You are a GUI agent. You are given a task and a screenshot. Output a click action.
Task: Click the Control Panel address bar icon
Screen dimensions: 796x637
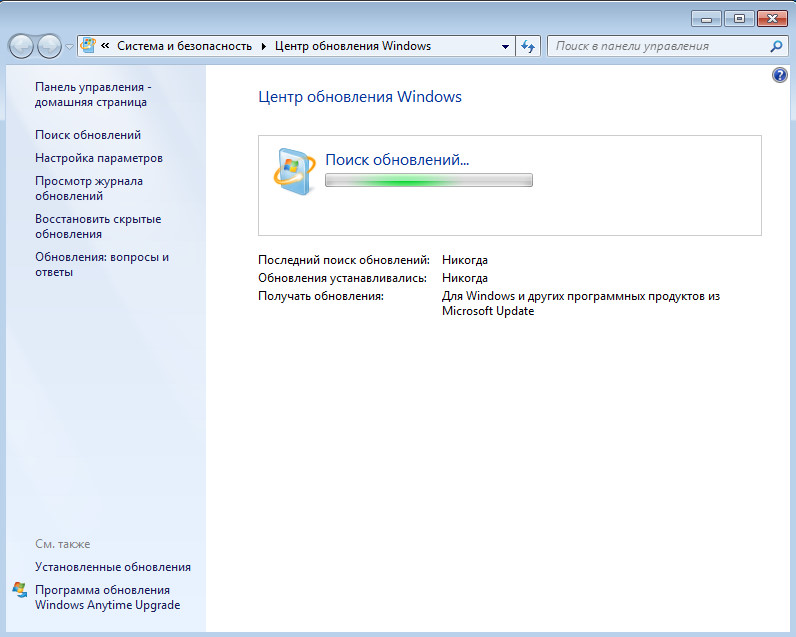tap(88, 46)
